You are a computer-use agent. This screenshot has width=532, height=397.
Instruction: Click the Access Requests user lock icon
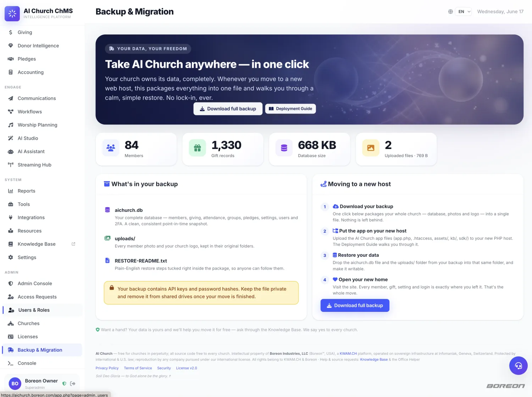click(x=11, y=297)
